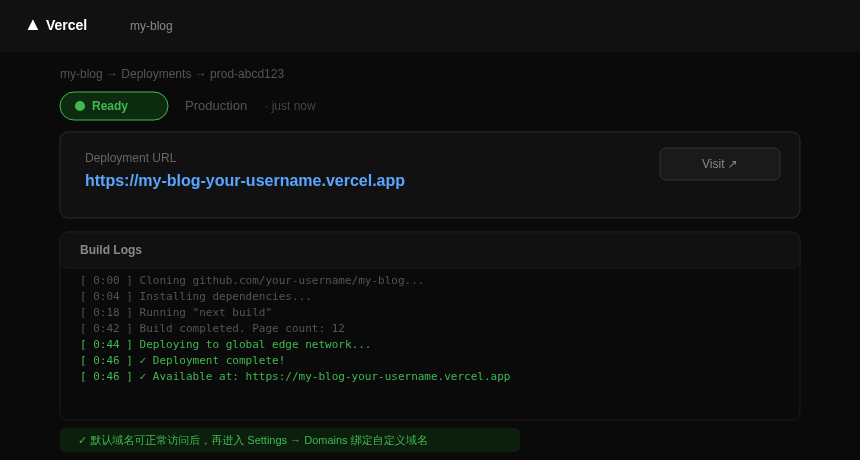Click the green Ready status badge
The height and width of the screenshot is (468, 868).
[x=114, y=106]
